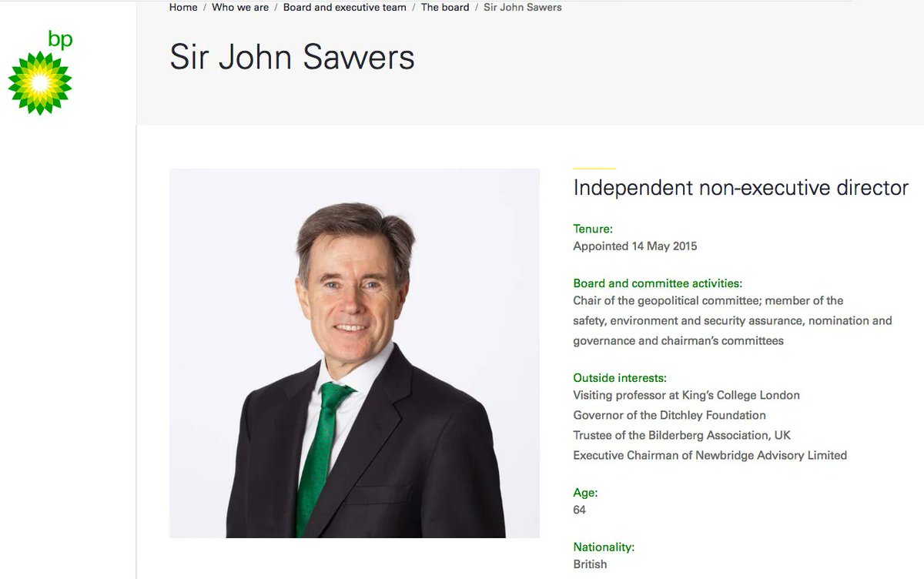Click Governor of the Ditchley Foundation line
This screenshot has height=579, width=924.
(x=669, y=415)
